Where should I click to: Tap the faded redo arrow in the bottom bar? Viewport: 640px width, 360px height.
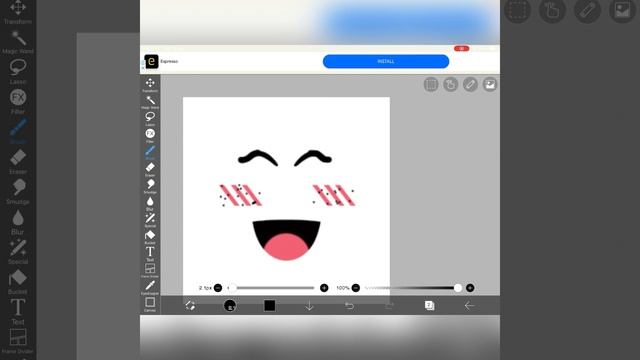click(389, 305)
